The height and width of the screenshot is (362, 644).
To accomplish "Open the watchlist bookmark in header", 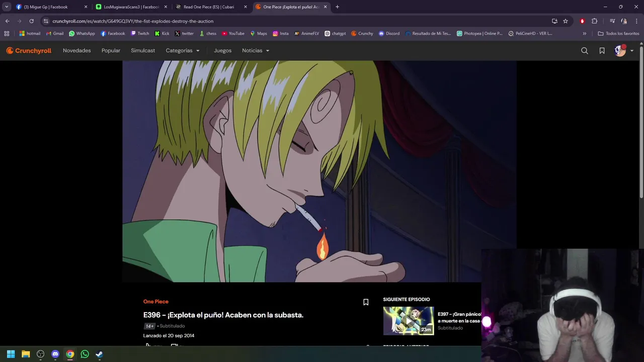I will pos(602,51).
